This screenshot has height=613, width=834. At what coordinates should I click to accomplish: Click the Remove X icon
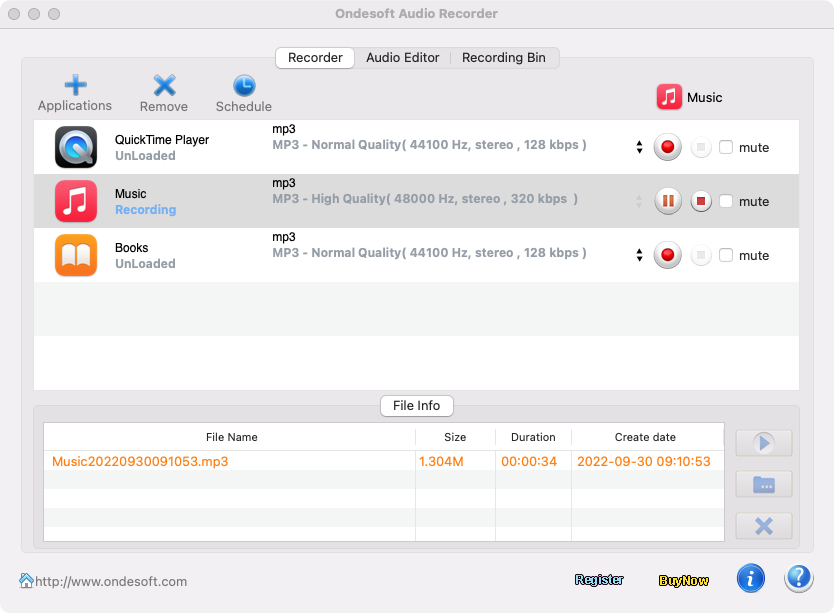point(164,86)
